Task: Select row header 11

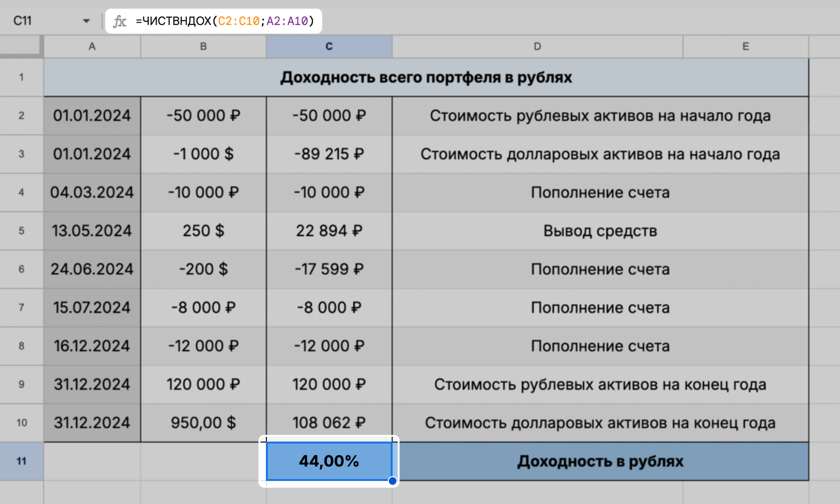Action: (22, 461)
